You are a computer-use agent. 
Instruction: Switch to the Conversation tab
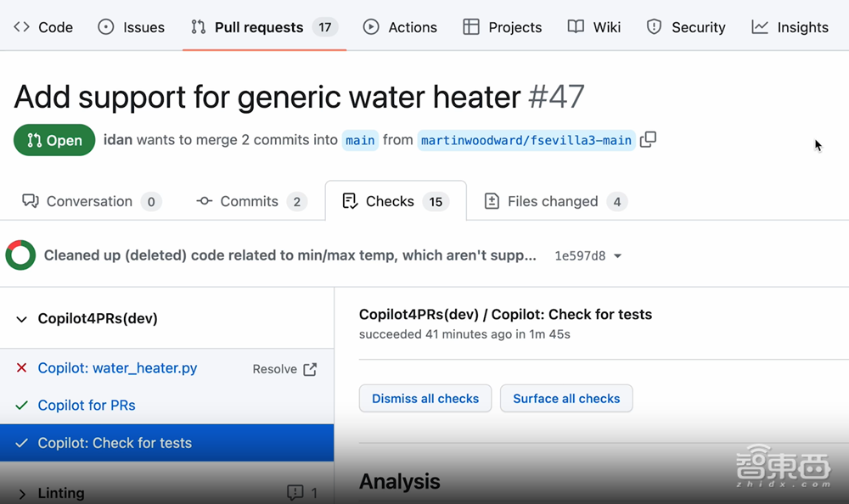[x=90, y=201]
